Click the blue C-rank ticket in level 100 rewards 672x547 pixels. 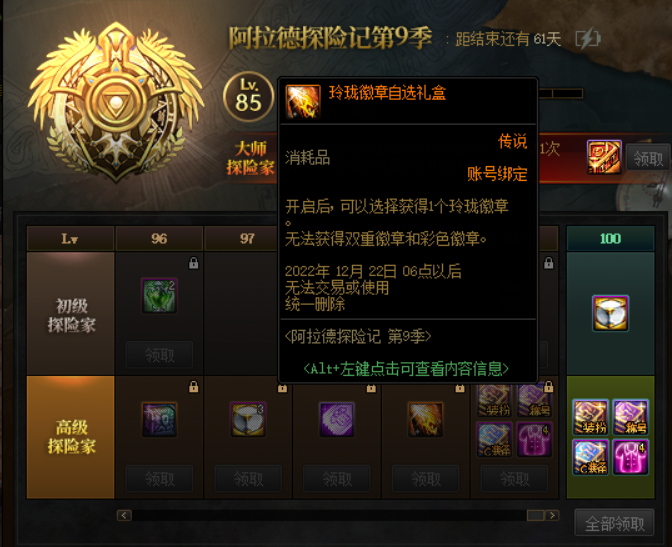tap(591, 457)
